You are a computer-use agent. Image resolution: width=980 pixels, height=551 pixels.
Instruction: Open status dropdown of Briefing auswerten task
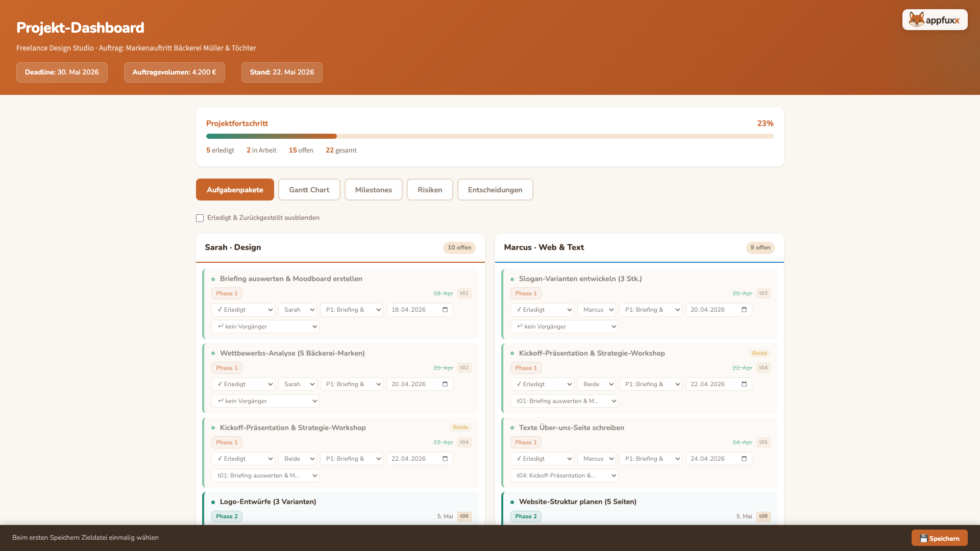click(243, 310)
